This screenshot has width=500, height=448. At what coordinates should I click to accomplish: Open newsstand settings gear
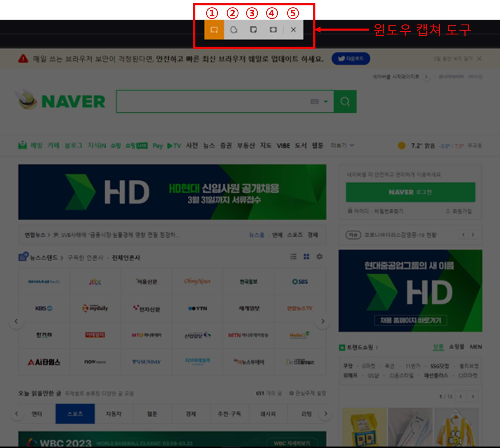pyautogui.click(x=319, y=256)
